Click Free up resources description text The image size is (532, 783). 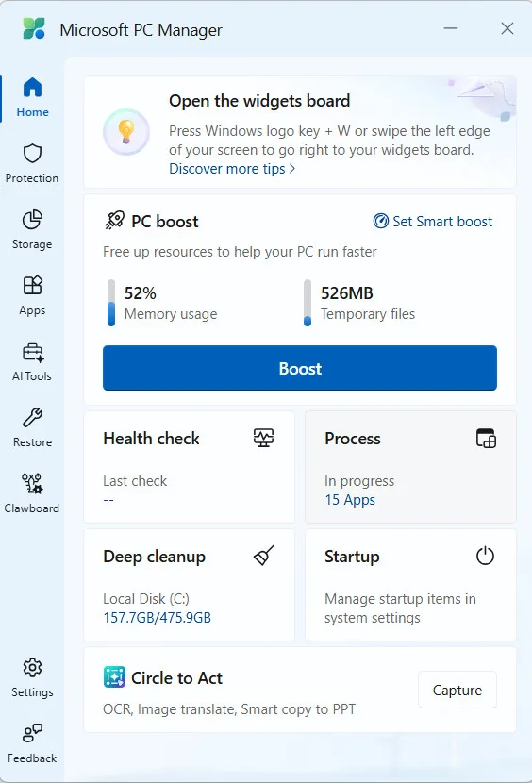coord(240,252)
